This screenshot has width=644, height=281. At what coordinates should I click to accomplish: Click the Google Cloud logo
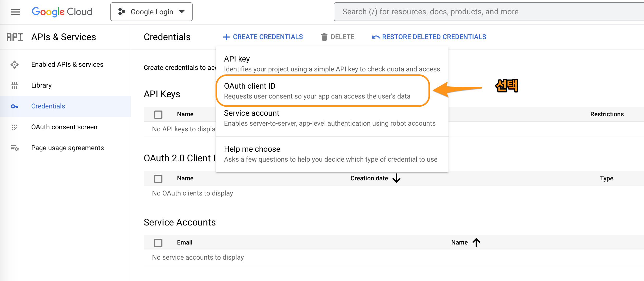[x=62, y=12]
